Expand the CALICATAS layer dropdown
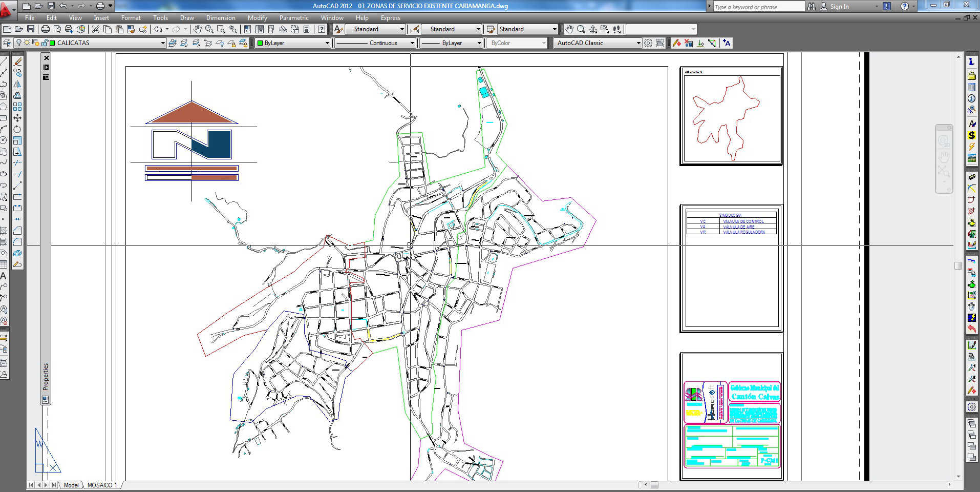 [163, 43]
